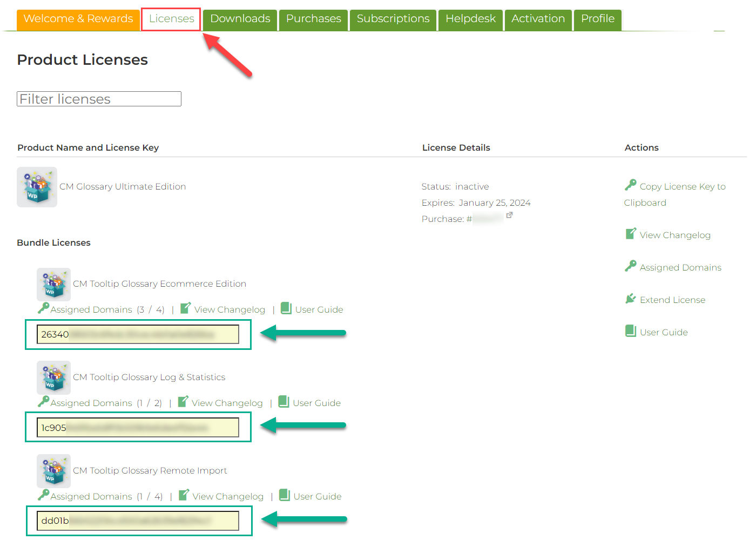Image resolution: width=756 pixels, height=540 pixels.
Task: Focus the Filter licenses input field
Action: pos(99,99)
